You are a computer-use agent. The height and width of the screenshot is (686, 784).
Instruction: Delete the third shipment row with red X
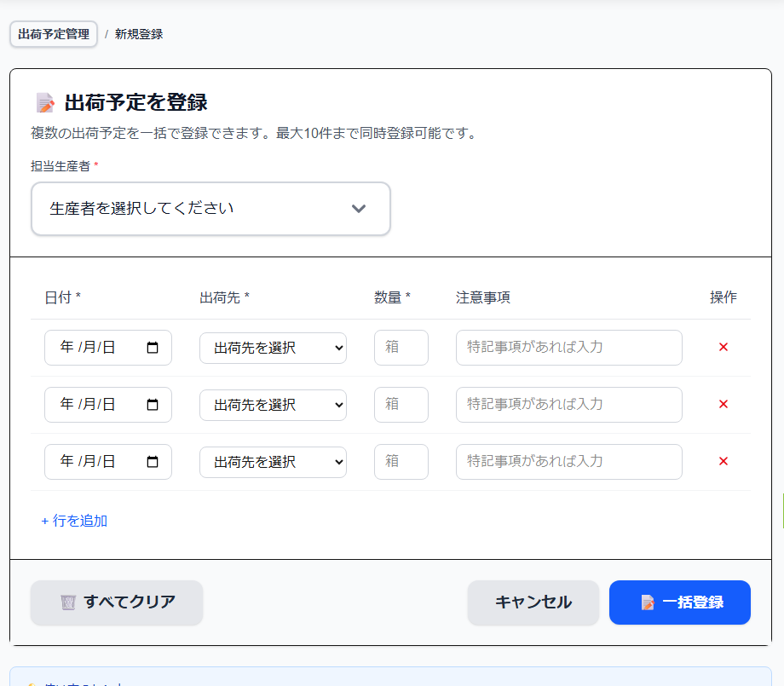click(723, 461)
